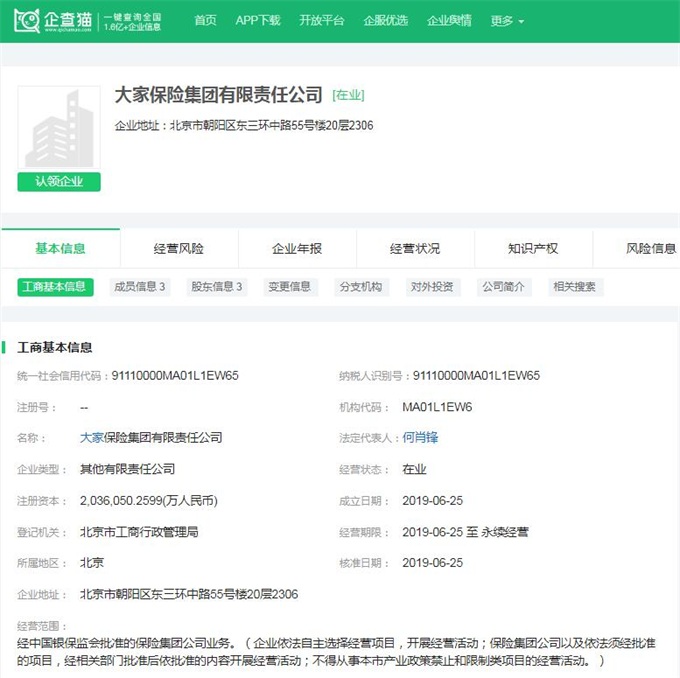This screenshot has height=678, width=680.
Task: Open 企服优选 from the header
Action: [x=386, y=20]
